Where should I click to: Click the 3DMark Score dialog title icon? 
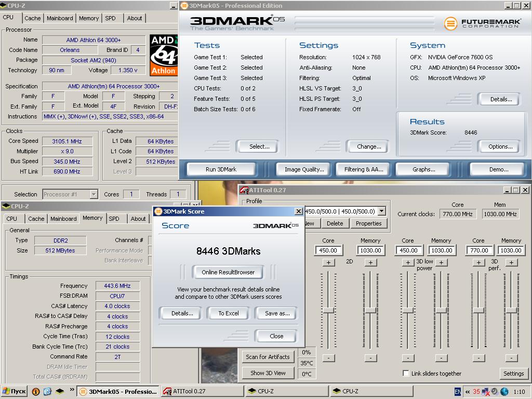[x=158, y=211]
